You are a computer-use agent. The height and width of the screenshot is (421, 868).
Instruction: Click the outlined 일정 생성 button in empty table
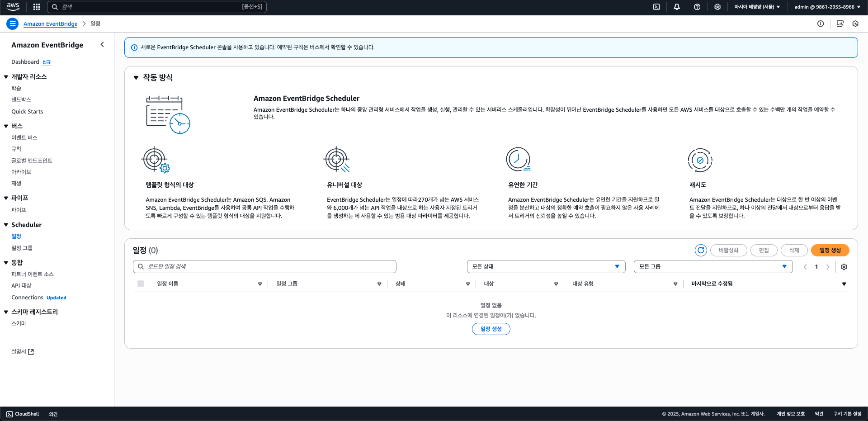(491, 329)
